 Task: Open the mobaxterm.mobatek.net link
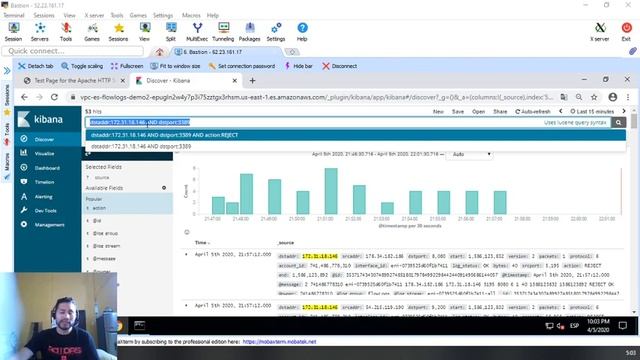pyautogui.click(x=279, y=342)
